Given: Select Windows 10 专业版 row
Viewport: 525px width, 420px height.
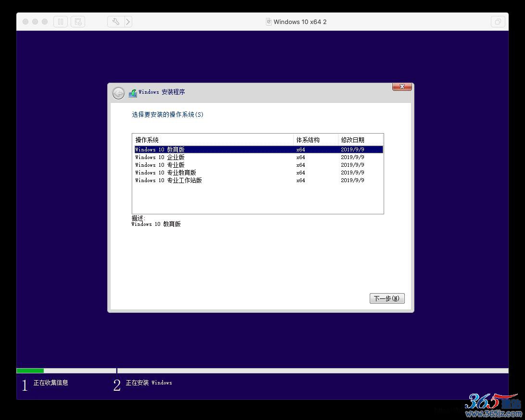Looking at the screenshot, I should [259, 165].
